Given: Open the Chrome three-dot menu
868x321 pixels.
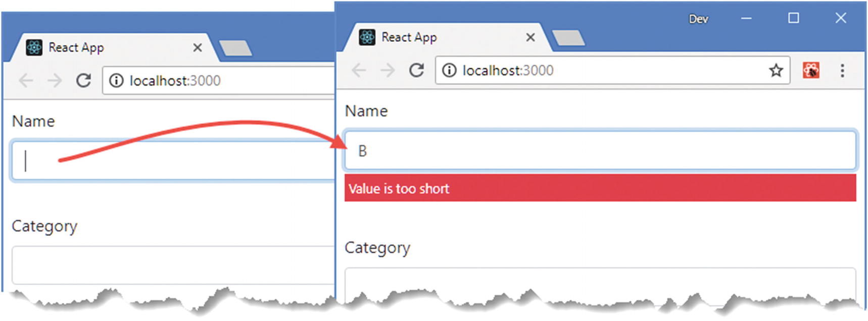Looking at the screenshot, I should click(842, 70).
